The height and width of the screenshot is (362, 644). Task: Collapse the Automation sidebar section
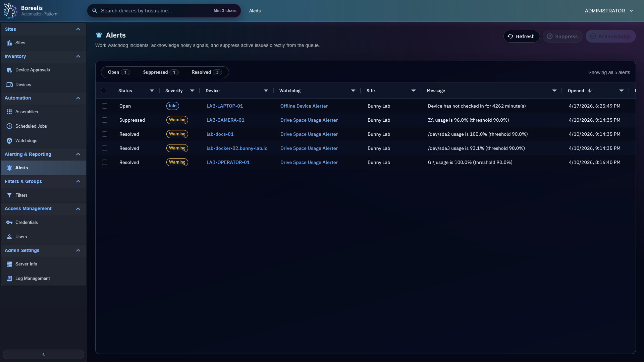78,98
